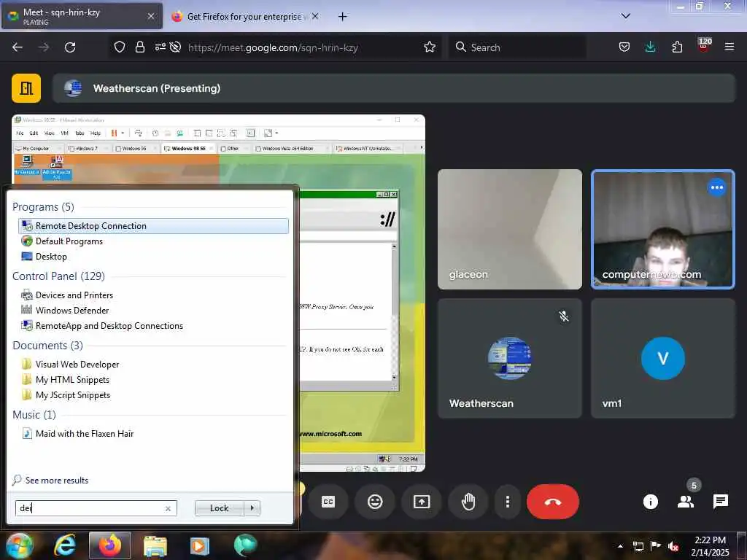Open Remote Desktop Connection from results
This screenshot has height=560, width=747.
(153, 226)
